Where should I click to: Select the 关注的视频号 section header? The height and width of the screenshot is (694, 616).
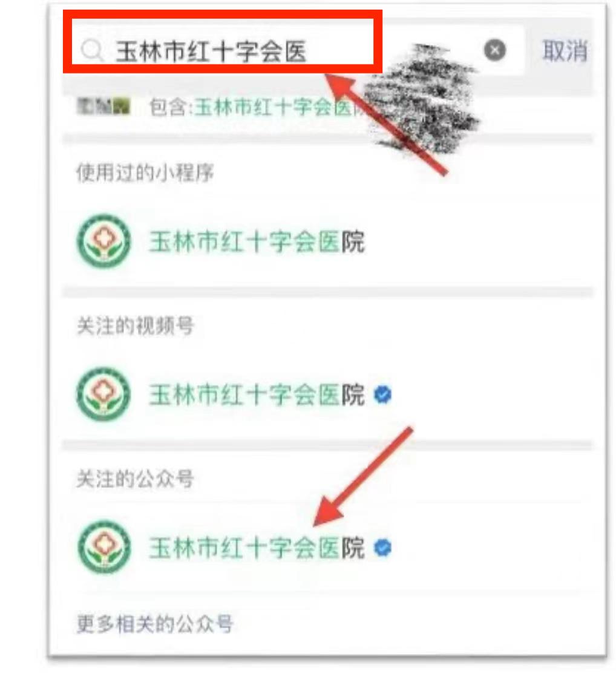tap(136, 326)
